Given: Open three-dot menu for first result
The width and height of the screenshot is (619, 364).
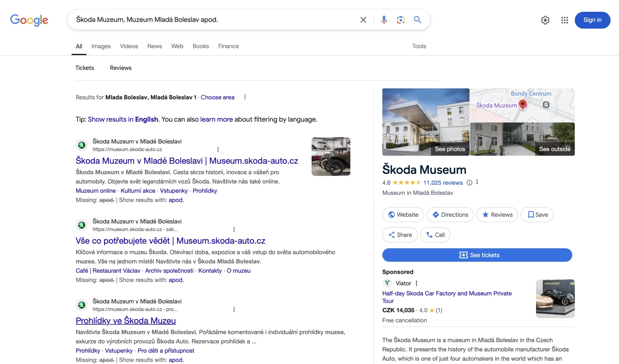Looking at the screenshot, I should point(218,149).
